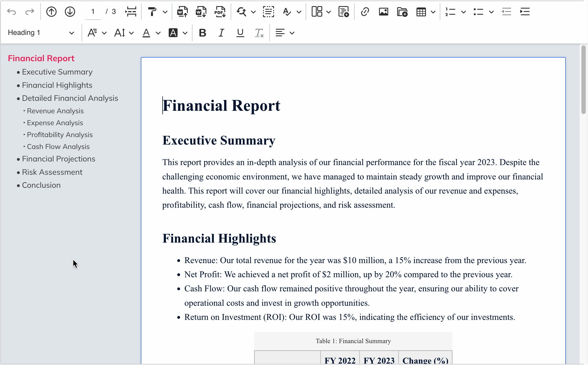This screenshot has width=588, height=365.
Task: Expand the Insert table dropdown arrow
Action: pos(433,12)
